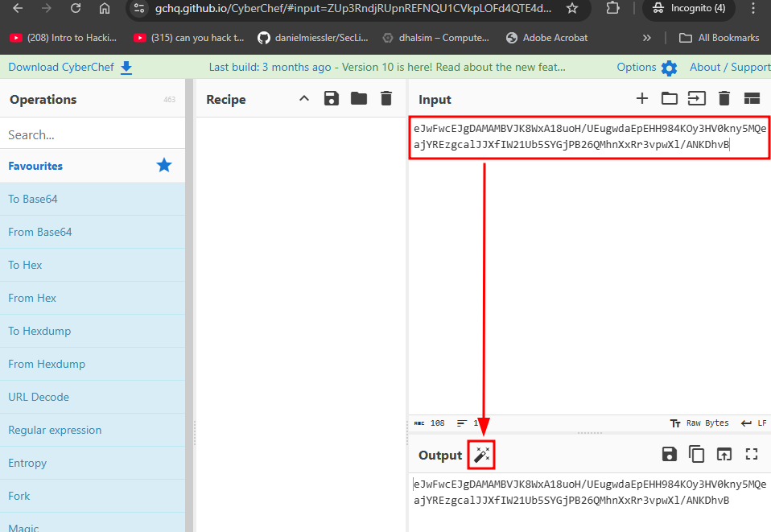Save output to file icon
This screenshot has height=532, width=771.
(670, 455)
